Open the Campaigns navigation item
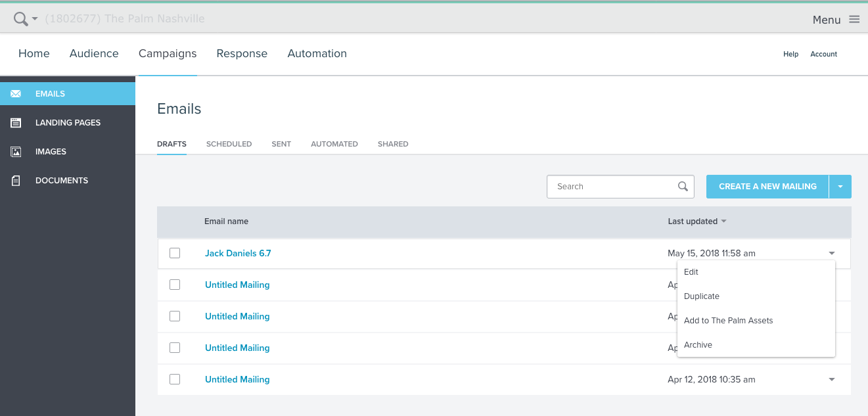Image resolution: width=868 pixels, height=416 pixels. [x=168, y=54]
